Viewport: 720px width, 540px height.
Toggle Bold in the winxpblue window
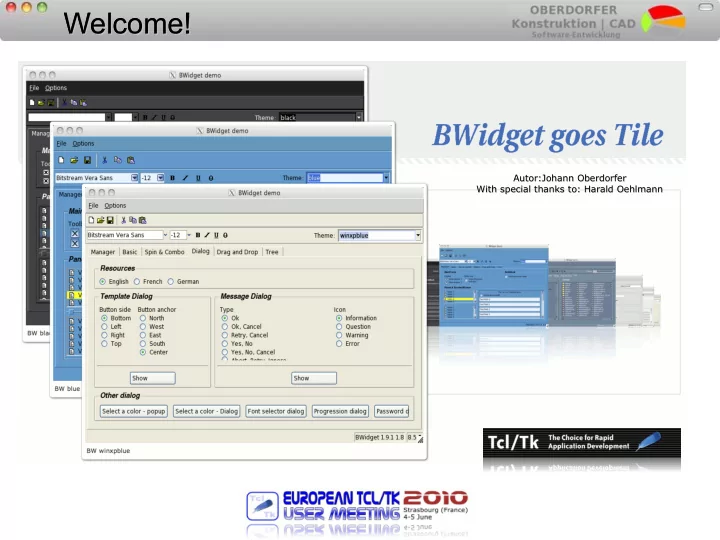198,235
